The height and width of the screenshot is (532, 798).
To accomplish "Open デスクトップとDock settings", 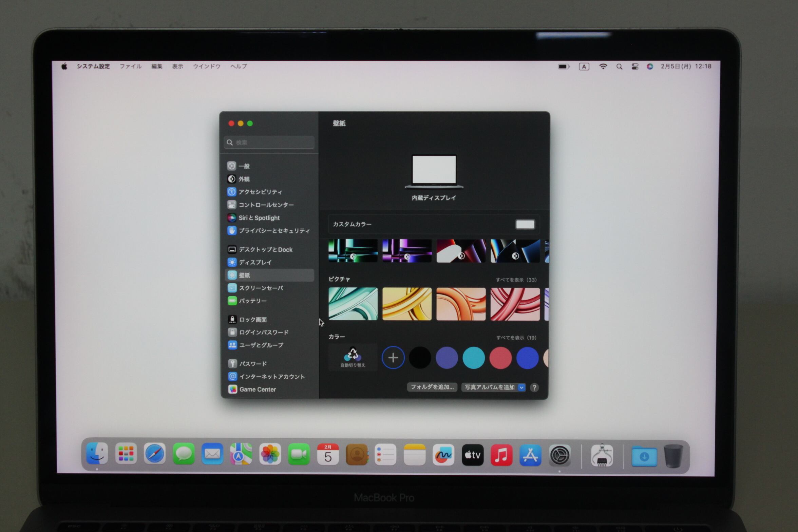I will (265, 250).
